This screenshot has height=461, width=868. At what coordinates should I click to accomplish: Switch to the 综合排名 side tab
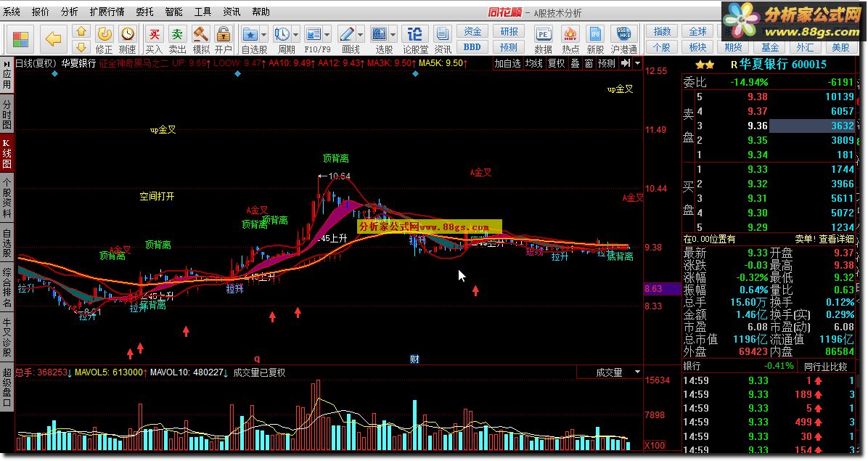pos(7,287)
